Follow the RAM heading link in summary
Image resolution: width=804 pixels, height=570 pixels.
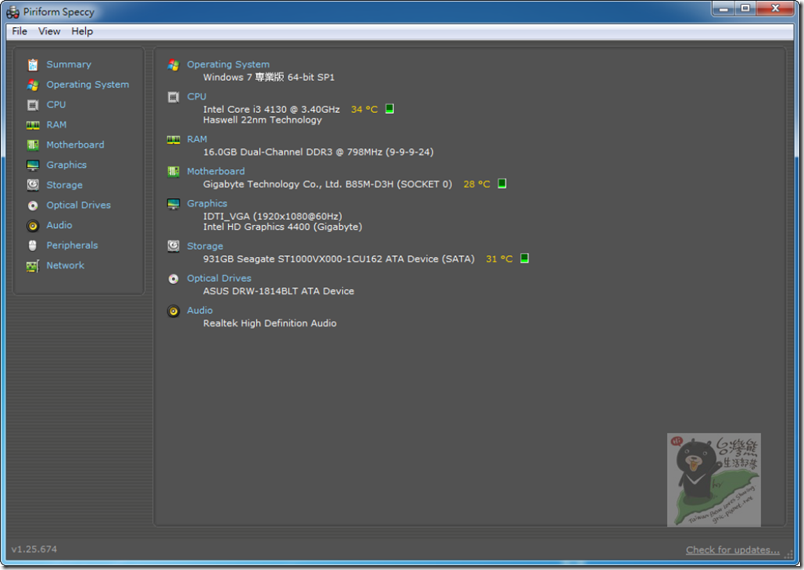click(x=197, y=139)
